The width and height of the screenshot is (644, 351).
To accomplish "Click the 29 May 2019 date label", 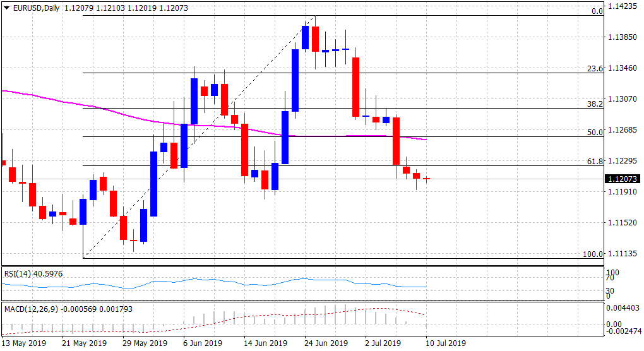I will 145,343.
